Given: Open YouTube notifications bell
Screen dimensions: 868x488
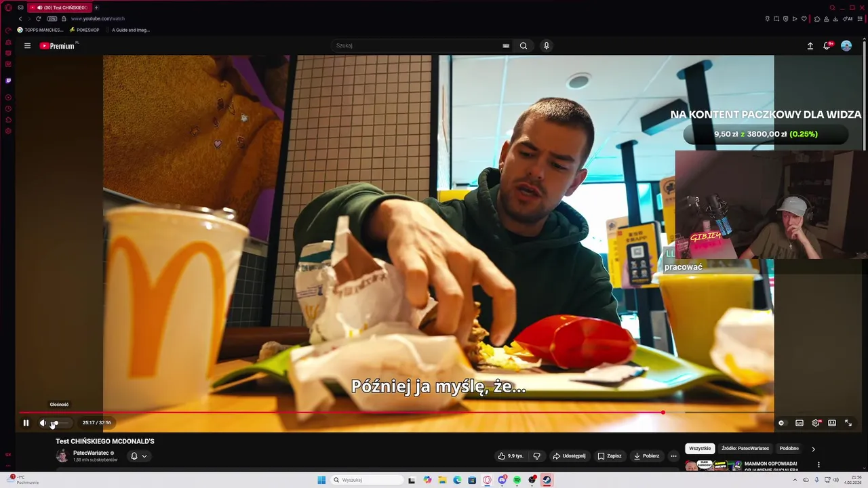Looking at the screenshot, I should (827, 46).
